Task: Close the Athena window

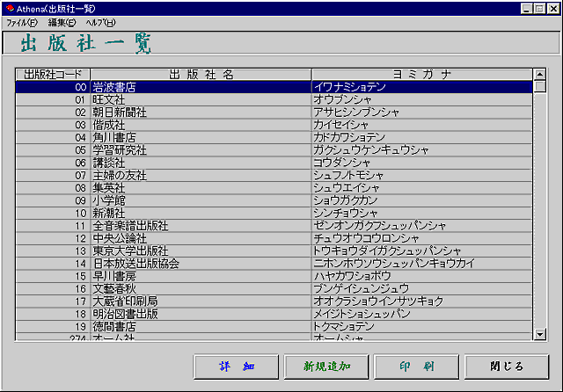Action: (553, 9)
